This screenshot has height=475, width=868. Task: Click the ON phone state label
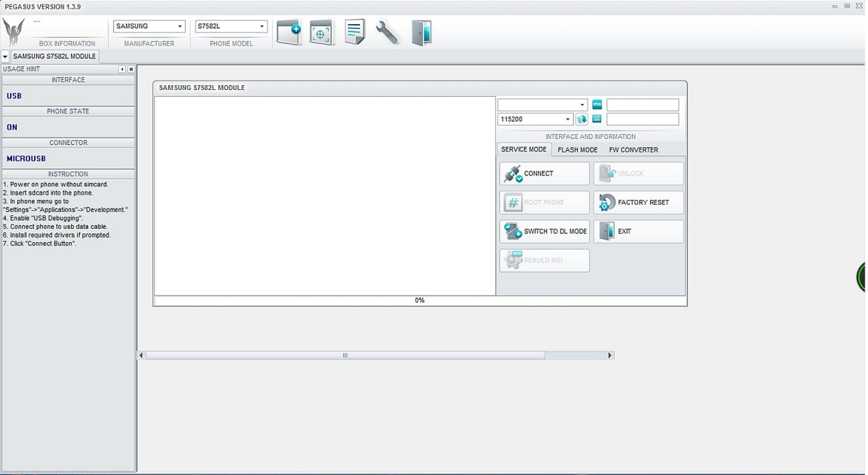click(x=12, y=128)
